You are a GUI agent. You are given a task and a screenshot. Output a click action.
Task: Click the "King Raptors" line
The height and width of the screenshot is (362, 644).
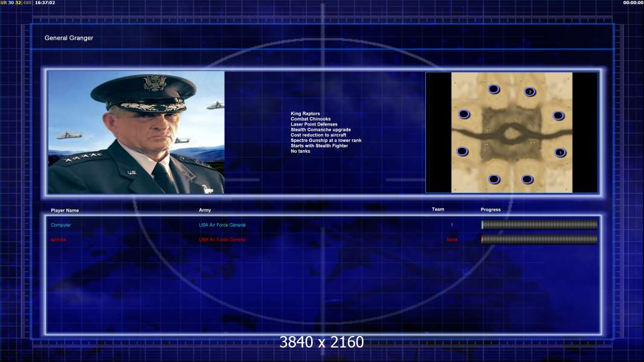pos(305,113)
